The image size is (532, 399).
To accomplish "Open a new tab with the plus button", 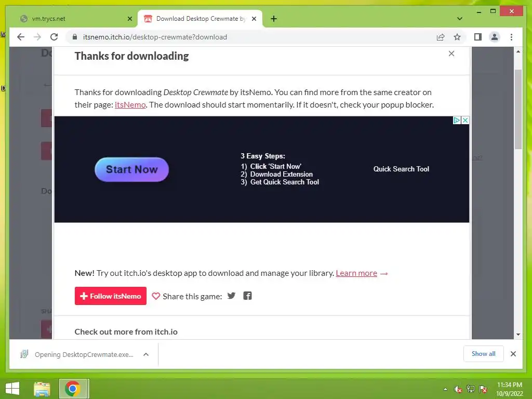I will pos(274,19).
